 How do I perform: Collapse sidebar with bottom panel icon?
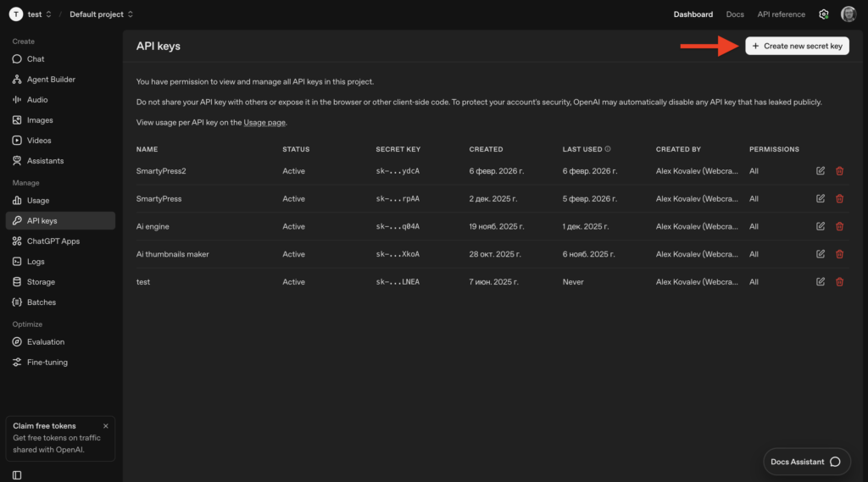17,475
